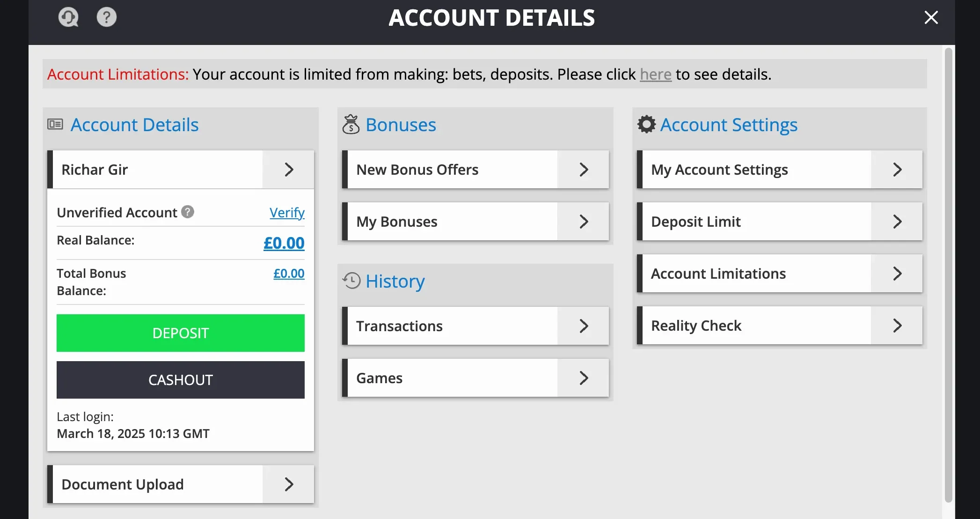Click the 'here' link in limitations notice

[656, 74]
